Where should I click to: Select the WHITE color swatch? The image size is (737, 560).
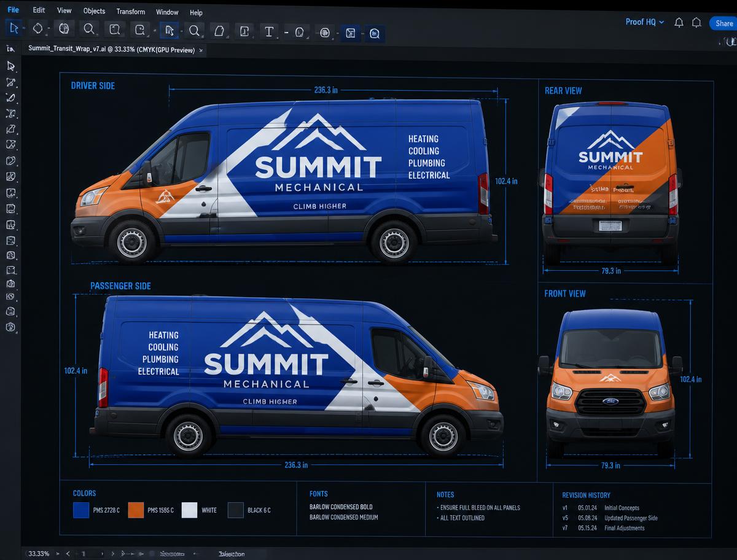(189, 510)
